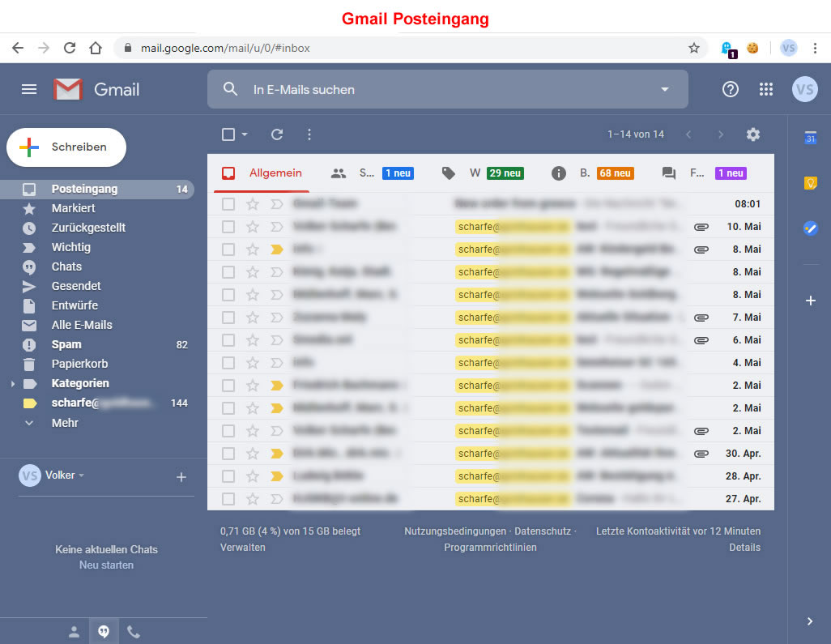The width and height of the screenshot is (831, 644).
Task: Open the Gesendet folder
Action: tap(97, 286)
